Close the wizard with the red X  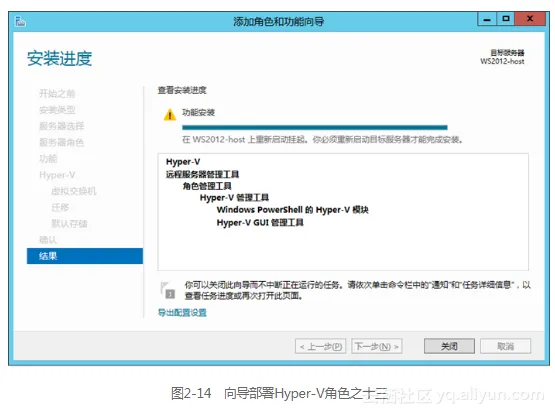(530, 19)
